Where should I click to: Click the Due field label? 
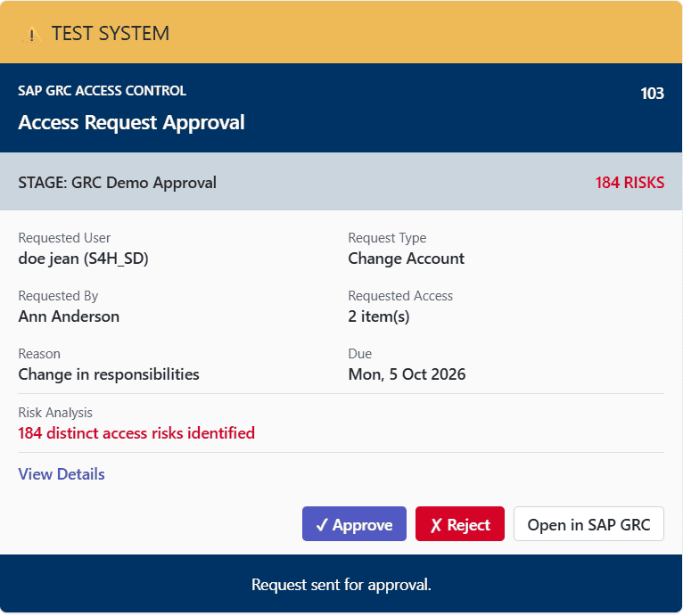[x=360, y=354]
